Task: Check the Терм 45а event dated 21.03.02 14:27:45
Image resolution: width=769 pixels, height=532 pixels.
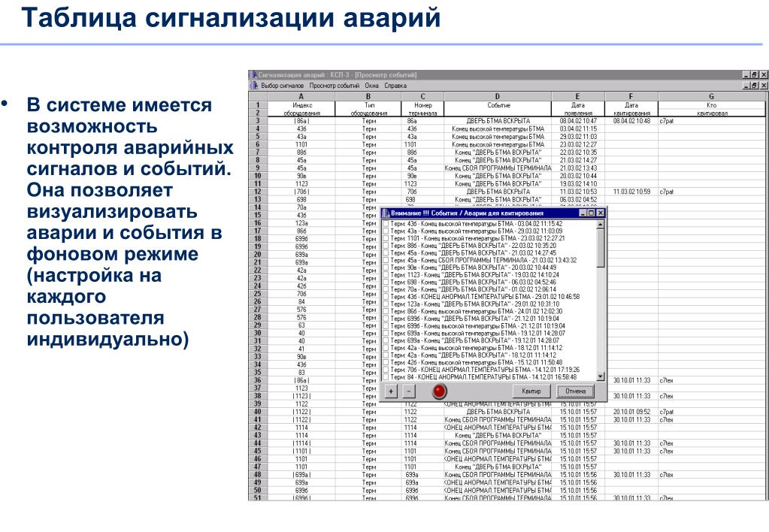Action: coord(386,253)
